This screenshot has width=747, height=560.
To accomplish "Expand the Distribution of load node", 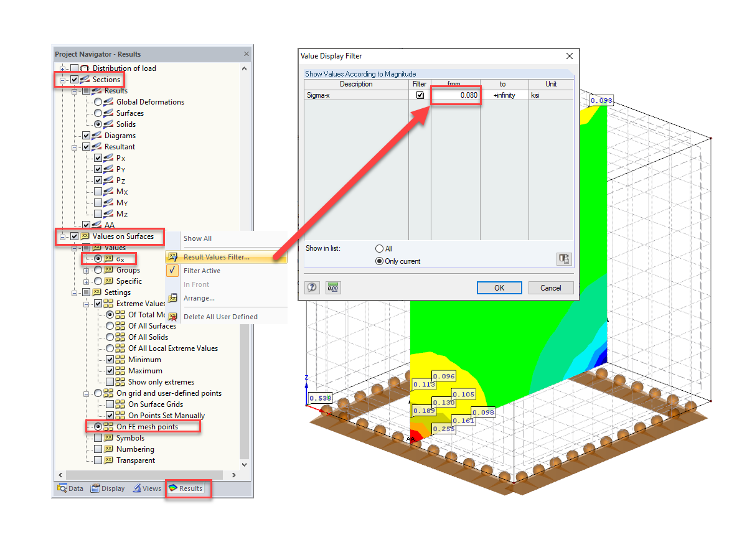I will (62, 68).
